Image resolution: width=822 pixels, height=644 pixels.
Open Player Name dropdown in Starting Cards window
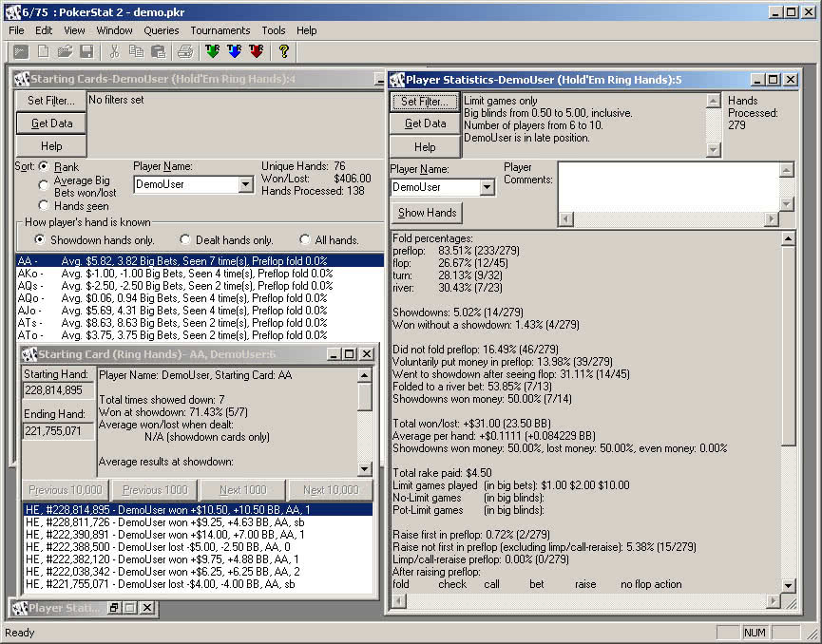coord(245,184)
